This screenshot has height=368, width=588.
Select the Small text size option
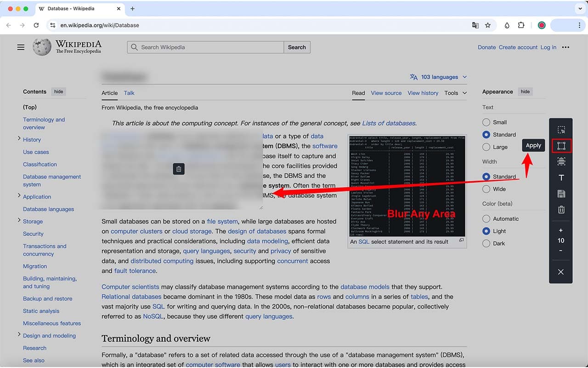(x=486, y=122)
